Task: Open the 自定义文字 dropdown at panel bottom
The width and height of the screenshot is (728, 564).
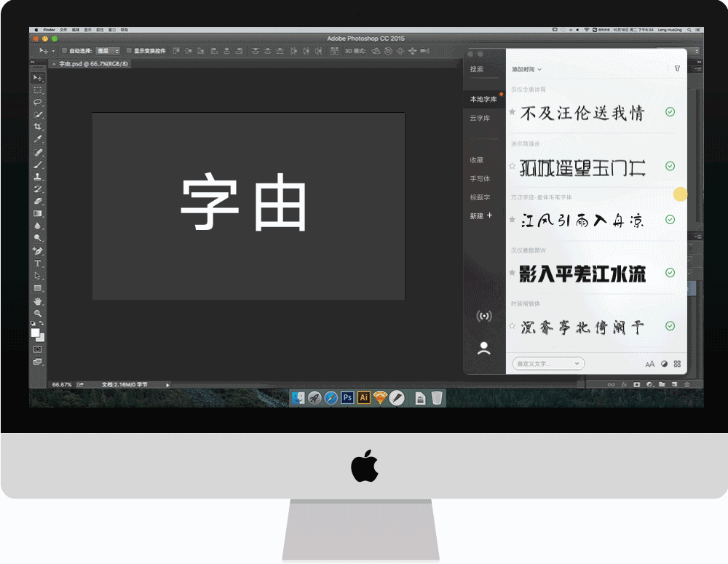Action: (x=547, y=363)
